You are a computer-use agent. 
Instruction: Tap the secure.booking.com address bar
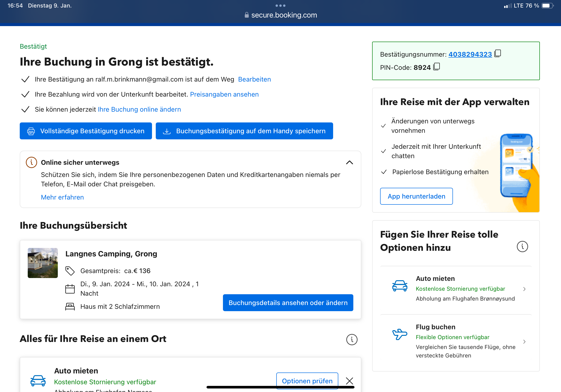pos(280,15)
